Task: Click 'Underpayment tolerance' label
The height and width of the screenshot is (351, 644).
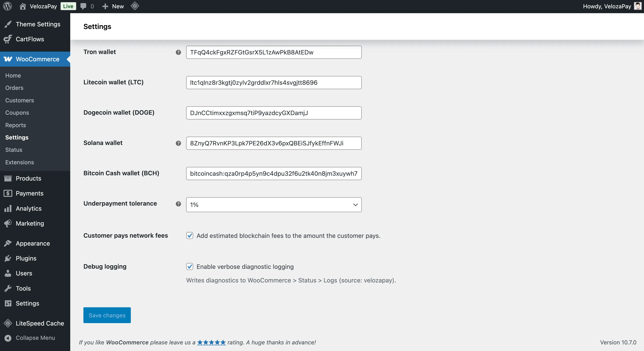Action: click(120, 203)
